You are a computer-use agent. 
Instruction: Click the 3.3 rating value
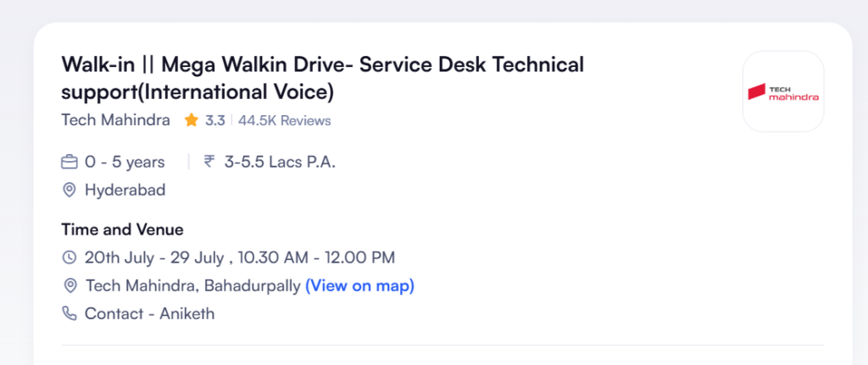(x=214, y=120)
